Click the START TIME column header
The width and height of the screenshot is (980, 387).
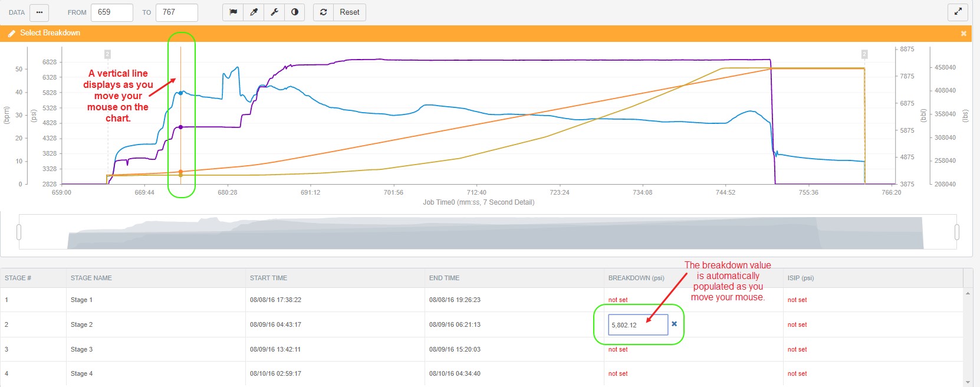(268, 278)
